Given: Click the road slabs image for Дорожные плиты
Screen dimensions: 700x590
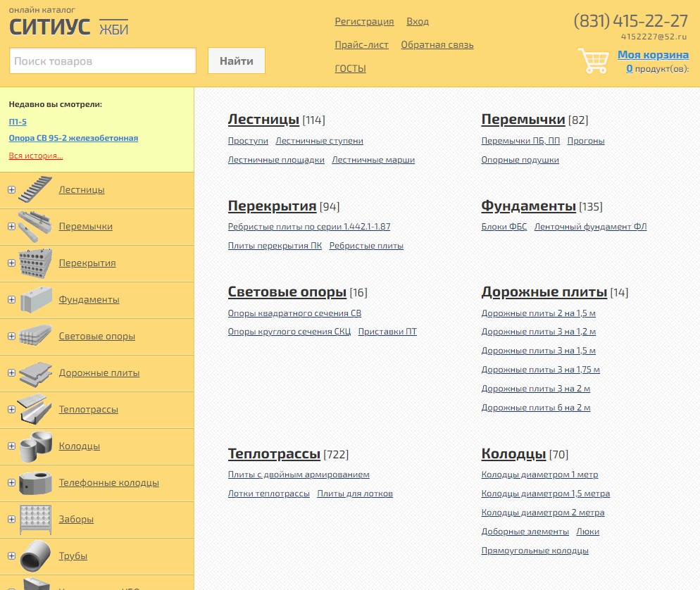Looking at the screenshot, I should (x=35, y=374).
